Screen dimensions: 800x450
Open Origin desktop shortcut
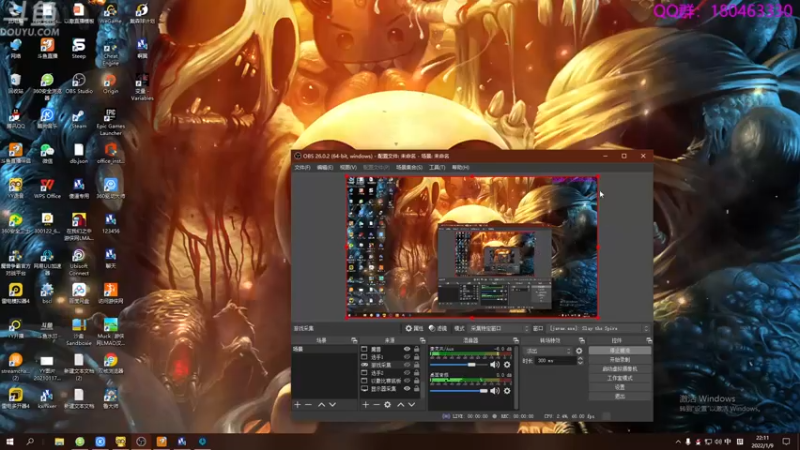110,84
